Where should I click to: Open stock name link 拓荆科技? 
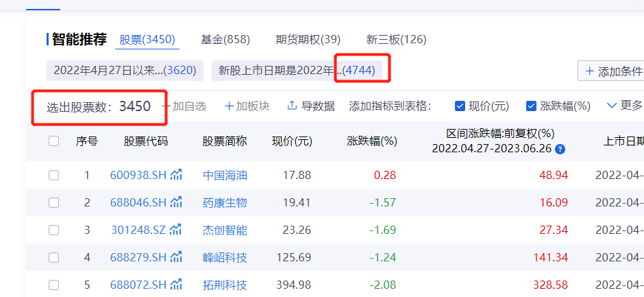(x=225, y=285)
